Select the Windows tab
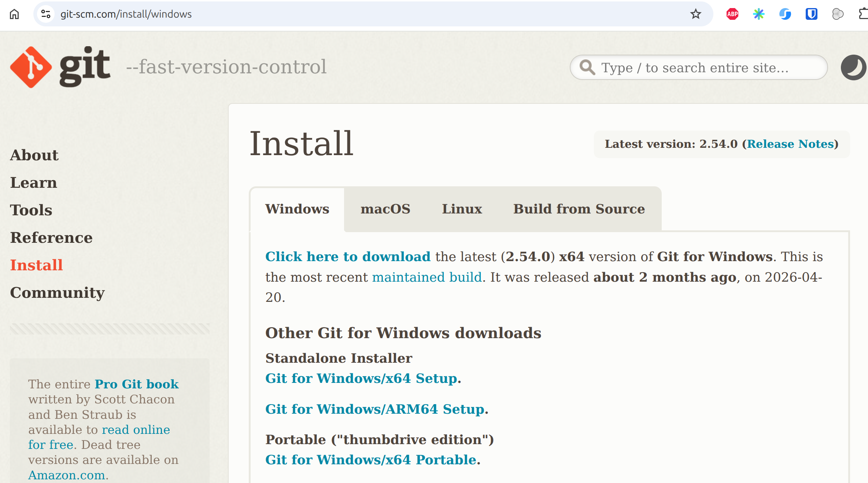868x483 pixels. [x=297, y=209]
